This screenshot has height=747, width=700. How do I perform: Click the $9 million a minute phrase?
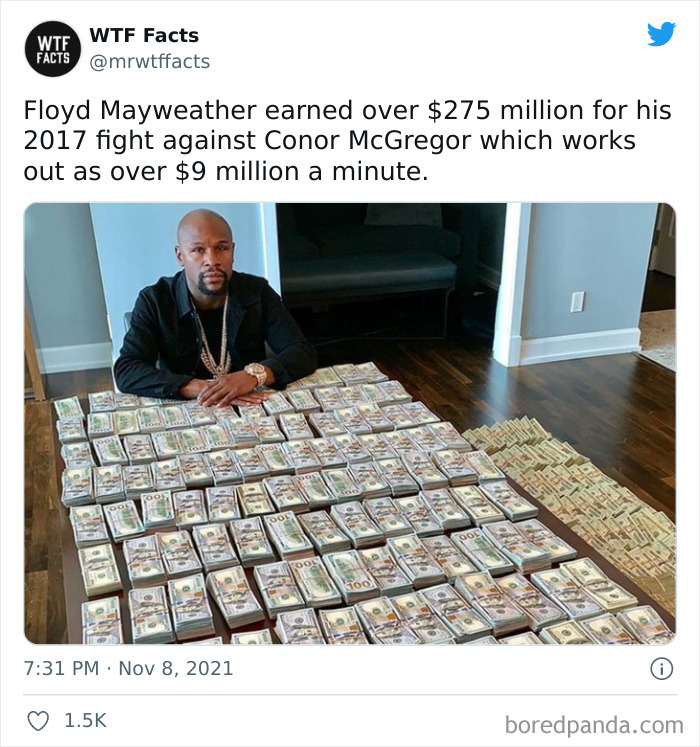point(302,171)
